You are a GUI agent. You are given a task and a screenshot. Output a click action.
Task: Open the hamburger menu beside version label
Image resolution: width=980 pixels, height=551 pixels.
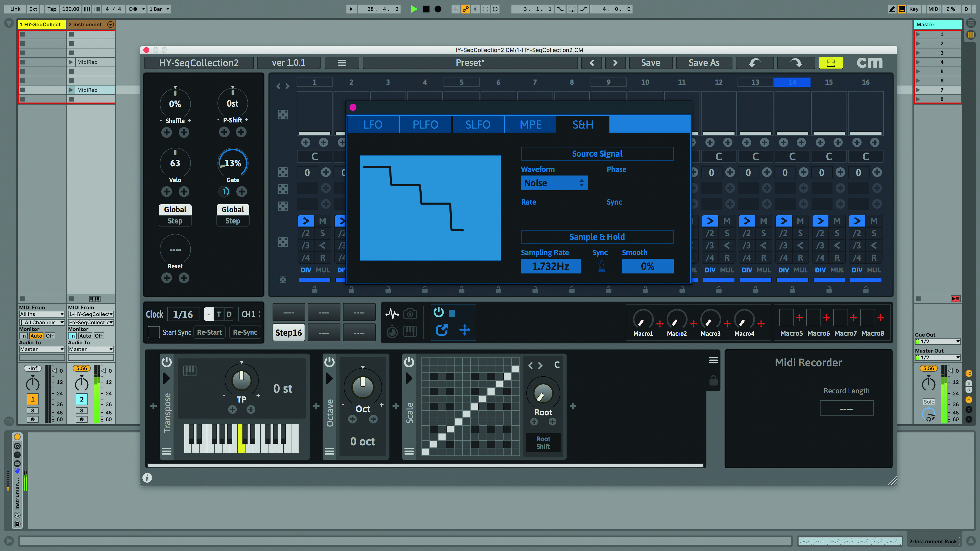342,63
